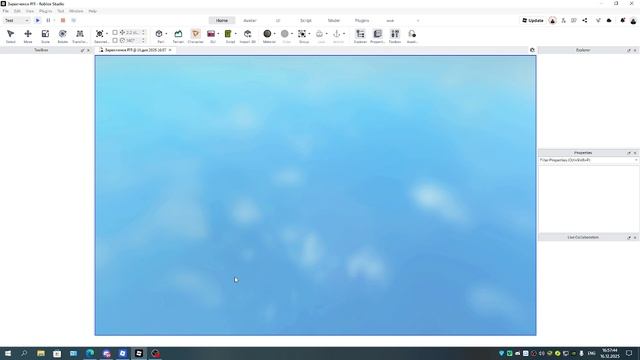Click the Group icon

[x=302, y=34]
